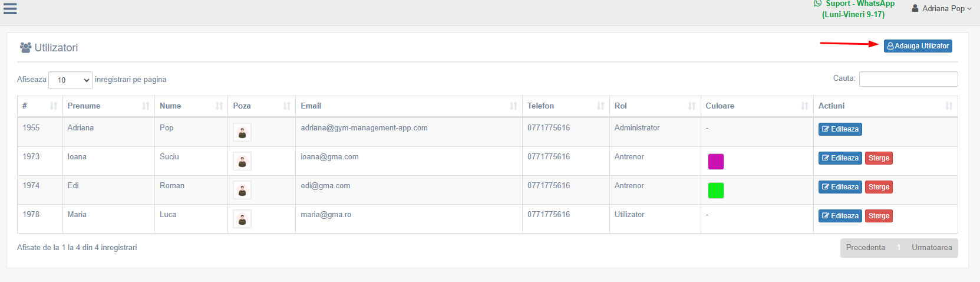Viewport: 980px width, 282px height.
Task: Edit user Maria Luca
Action: [840, 216]
